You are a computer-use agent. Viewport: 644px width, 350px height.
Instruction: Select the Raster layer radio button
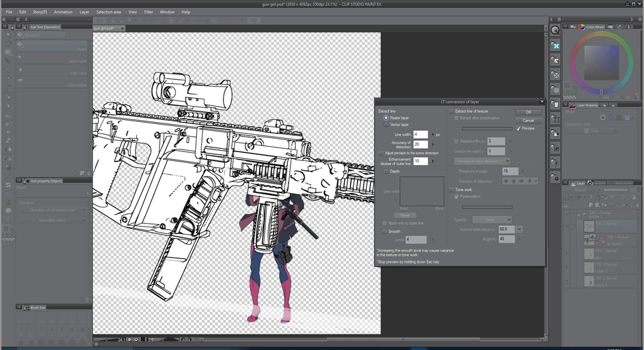point(386,117)
